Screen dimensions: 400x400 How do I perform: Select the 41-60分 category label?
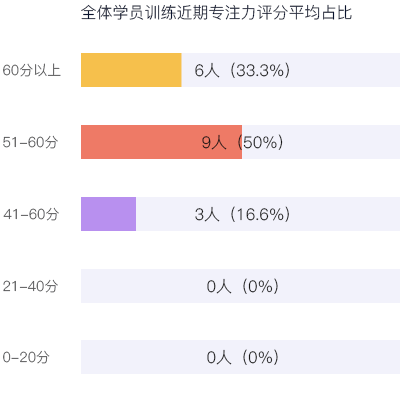point(31,214)
